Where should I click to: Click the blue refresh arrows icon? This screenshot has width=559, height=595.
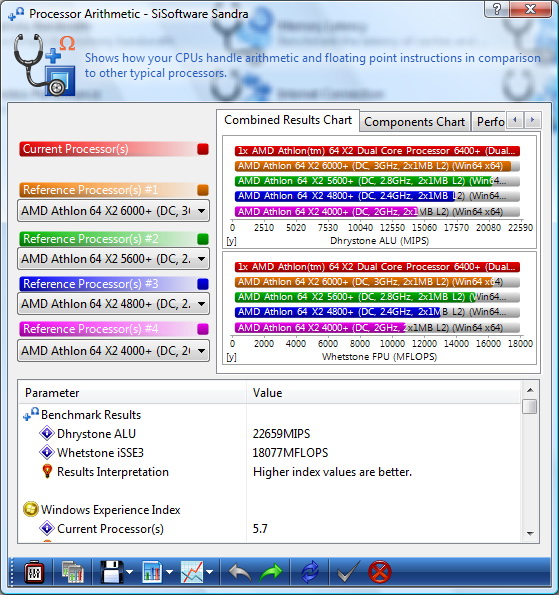tap(310, 572)
